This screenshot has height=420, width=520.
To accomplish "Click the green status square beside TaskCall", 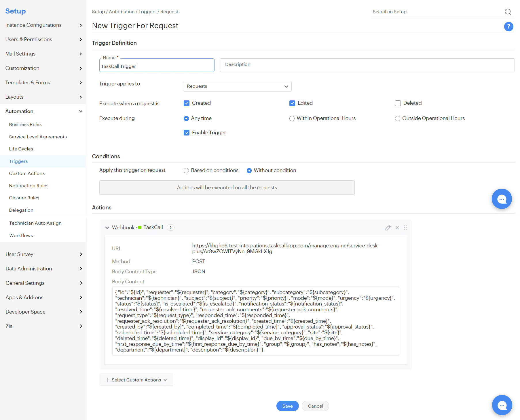I will point(140,227).
